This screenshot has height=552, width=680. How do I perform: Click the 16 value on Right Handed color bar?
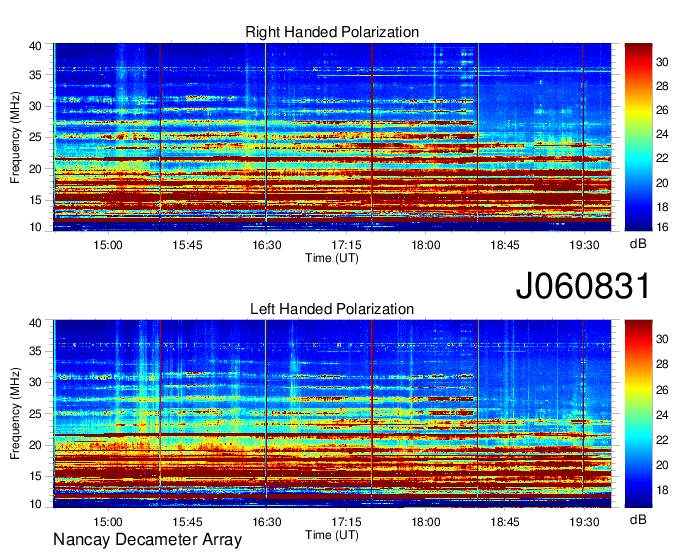662,227
